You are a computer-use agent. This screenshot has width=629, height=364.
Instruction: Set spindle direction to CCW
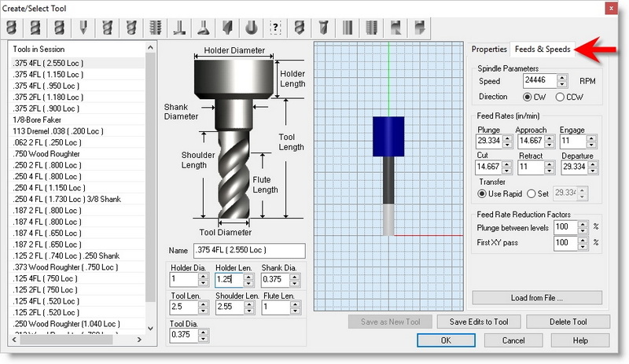(560, 97)
